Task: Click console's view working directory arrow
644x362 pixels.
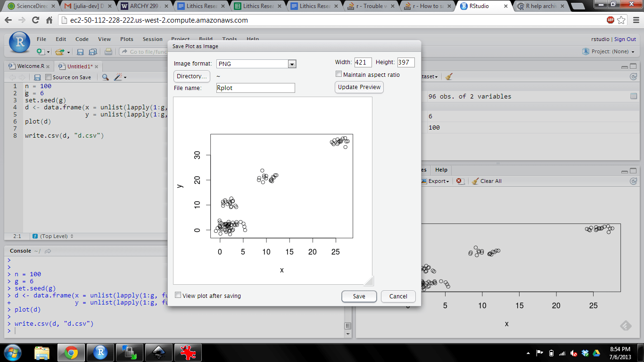Action: click(48, 251)
